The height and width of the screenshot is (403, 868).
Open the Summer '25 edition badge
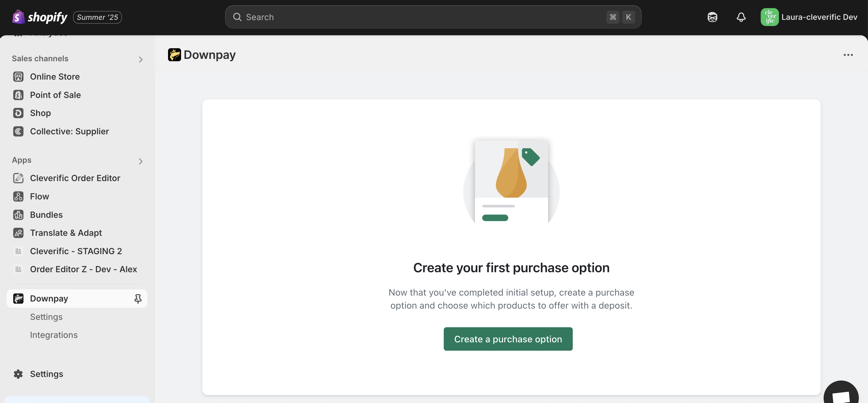pos(97,17)
